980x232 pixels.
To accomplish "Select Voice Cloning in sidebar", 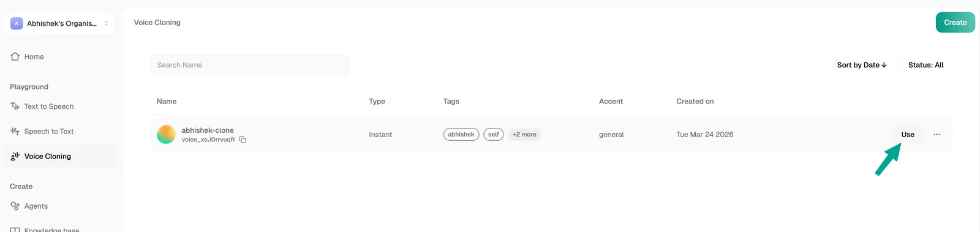I will (x=59, y=157).
